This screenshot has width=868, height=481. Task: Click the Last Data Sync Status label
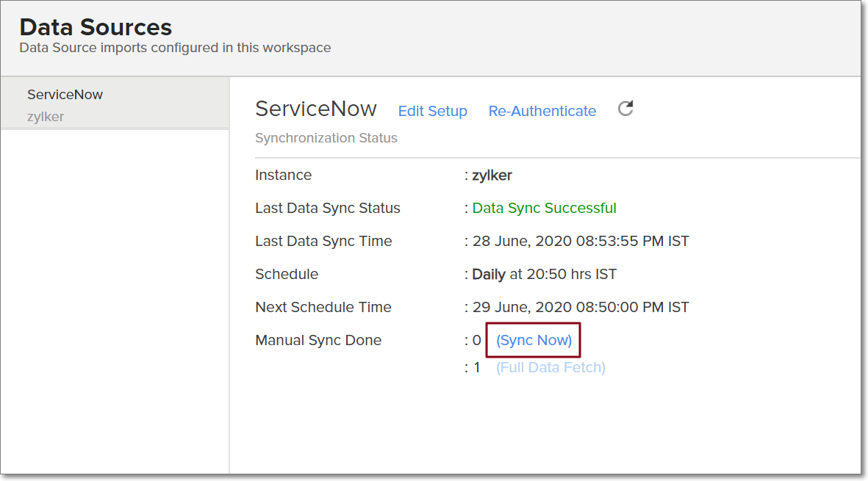click(327, 208)
